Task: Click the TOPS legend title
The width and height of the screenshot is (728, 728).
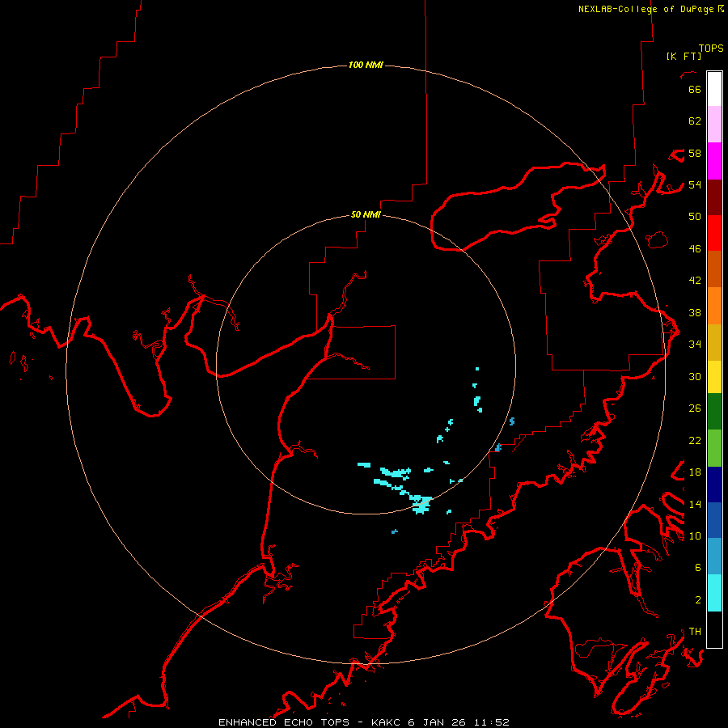Action: pyautogui.click(x=711, y=49)
